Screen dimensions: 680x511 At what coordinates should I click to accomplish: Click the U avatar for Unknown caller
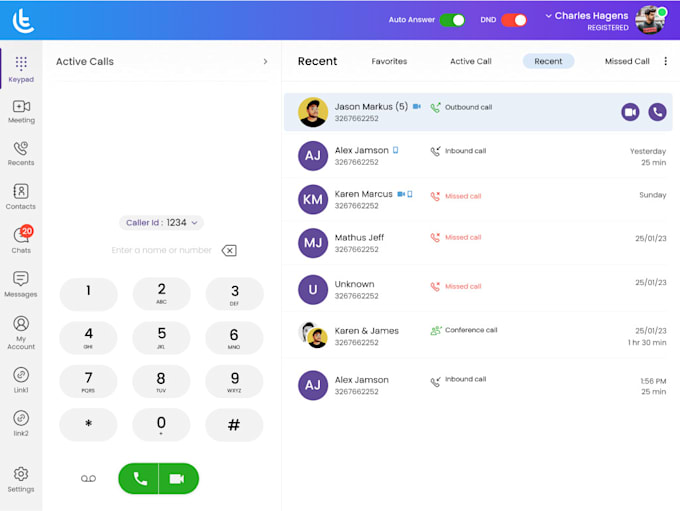(x=313, y=289)
